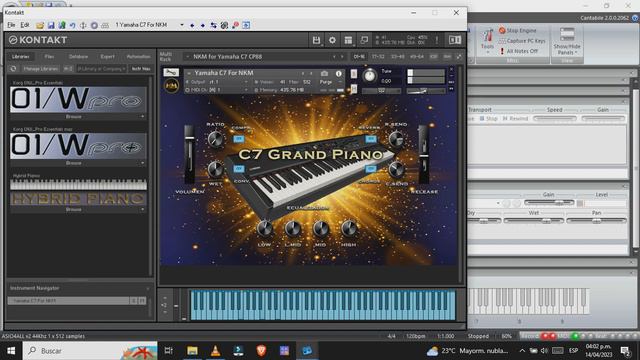Open the MIDI Ch dropdown
Viewport: 640px width, 360px height.
[217, 89]
